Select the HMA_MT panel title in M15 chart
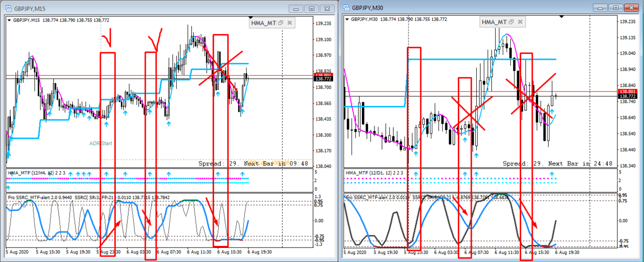This screenshot has height=262, width=644. coord(263,22)
